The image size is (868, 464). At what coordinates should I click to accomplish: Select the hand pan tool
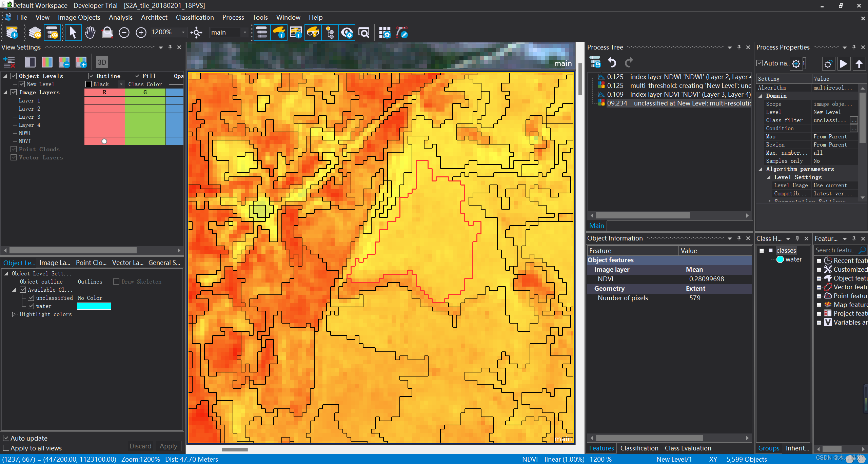point(90,33)
